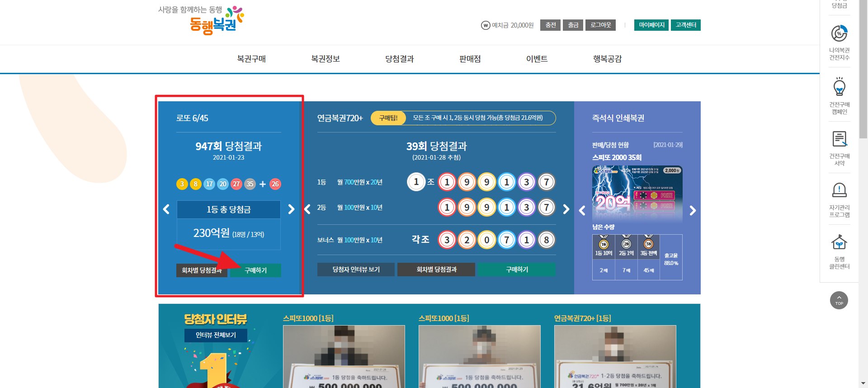Viewport: 868px width, 388px height.
Task: Click the 스피또 2000 ticket image
Action: (x=637, y=194)
